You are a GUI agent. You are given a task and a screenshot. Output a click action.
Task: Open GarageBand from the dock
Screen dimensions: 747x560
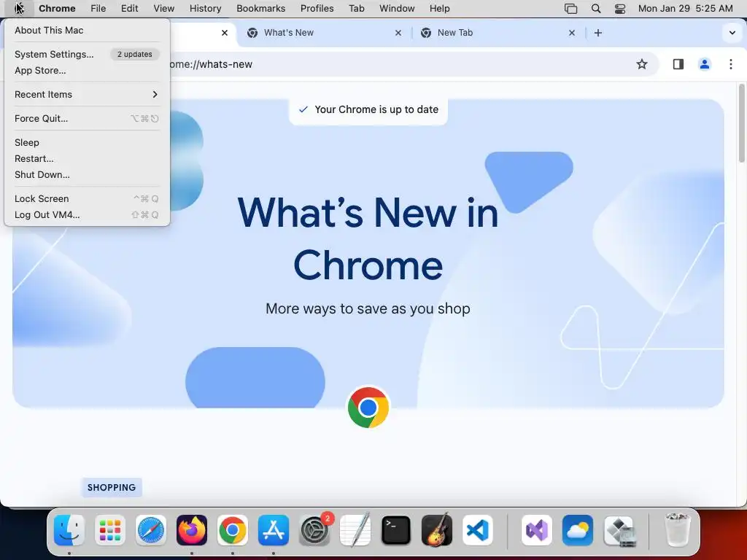(x=437, y=530)
